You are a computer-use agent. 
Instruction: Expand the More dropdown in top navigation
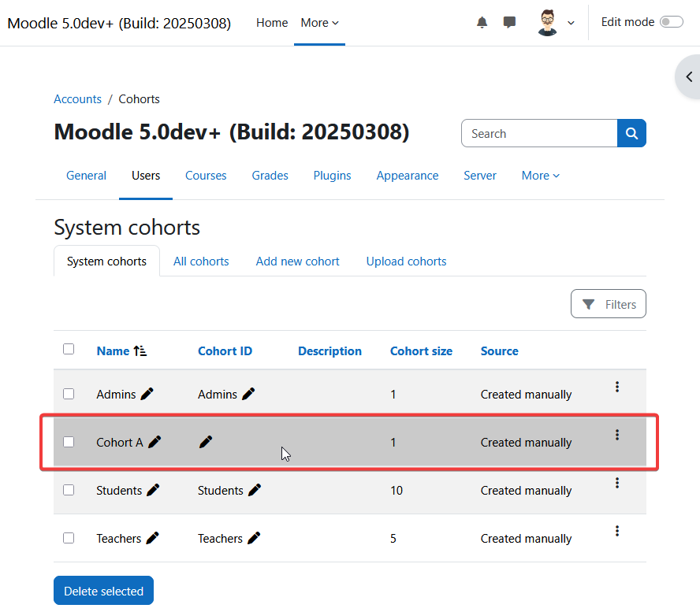pyautogui.click(x=319, y=23)
